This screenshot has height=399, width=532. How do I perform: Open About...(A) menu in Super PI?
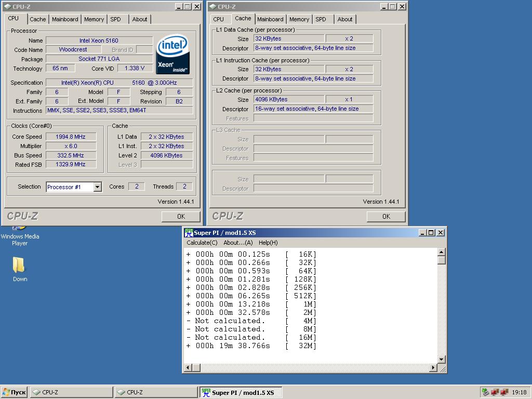238,243
